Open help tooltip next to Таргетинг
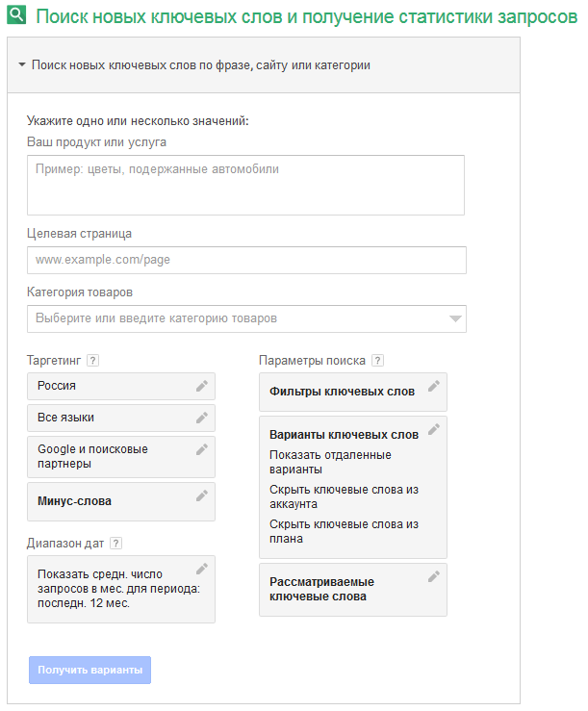 coord(92,361)
